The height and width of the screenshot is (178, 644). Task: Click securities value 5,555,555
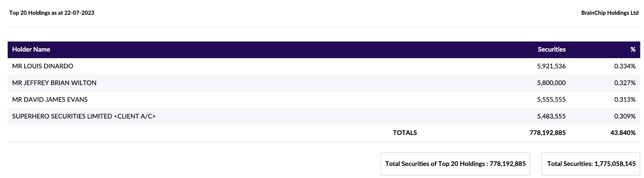551,100
